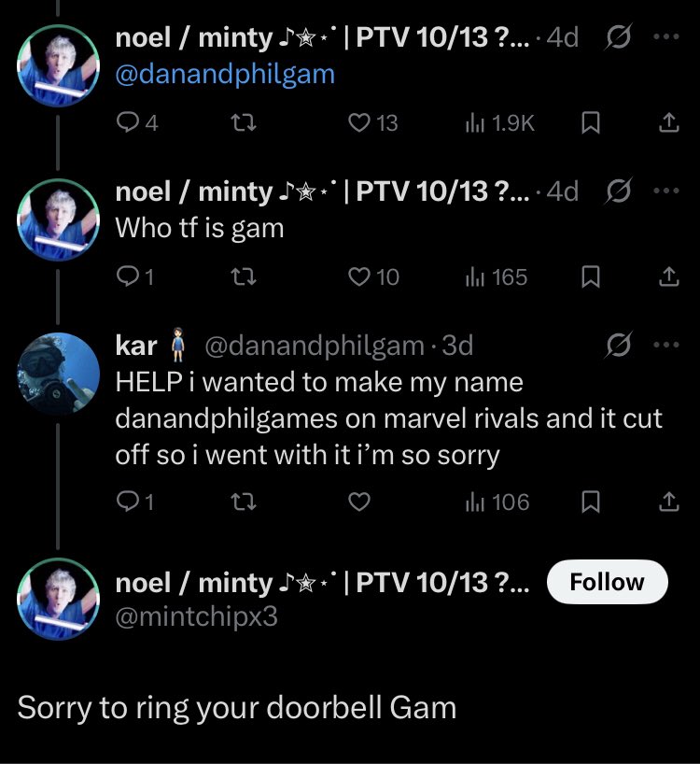The image size is (700, 764).
Task: Share the first @danandphilgam tweet
Action: (x=668, y=123)
